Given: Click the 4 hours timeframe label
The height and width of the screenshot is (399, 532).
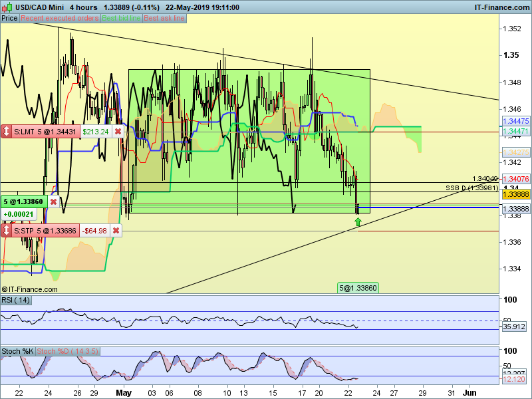Looking at the screenshot, I should coord(84,7).
